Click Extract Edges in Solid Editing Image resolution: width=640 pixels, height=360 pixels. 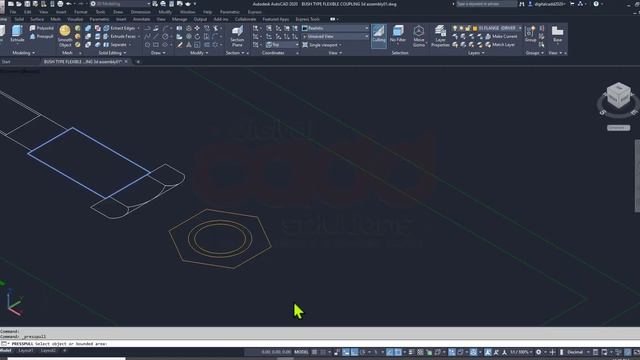[x=119, y=28]
